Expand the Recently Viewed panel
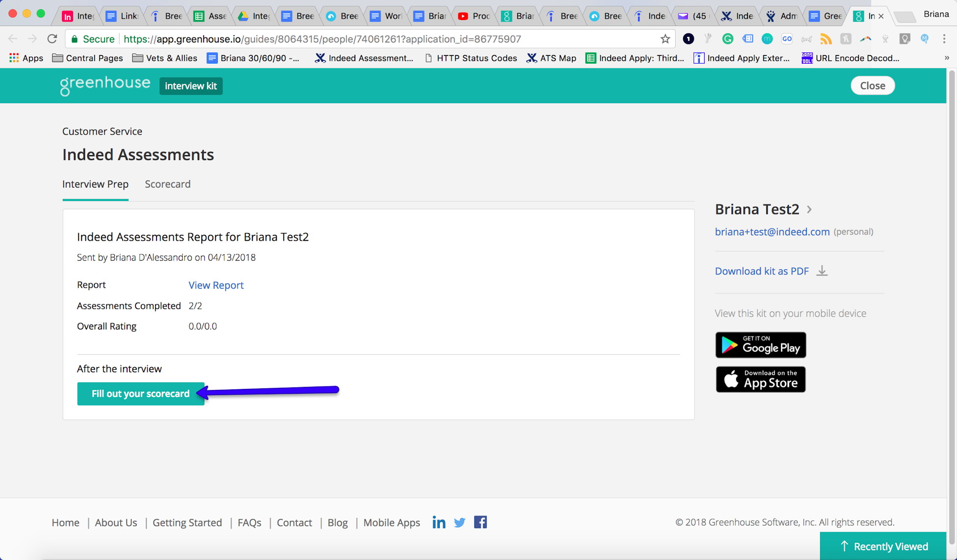The height and width of the screenshot is (560, 957). pos(883,546)
